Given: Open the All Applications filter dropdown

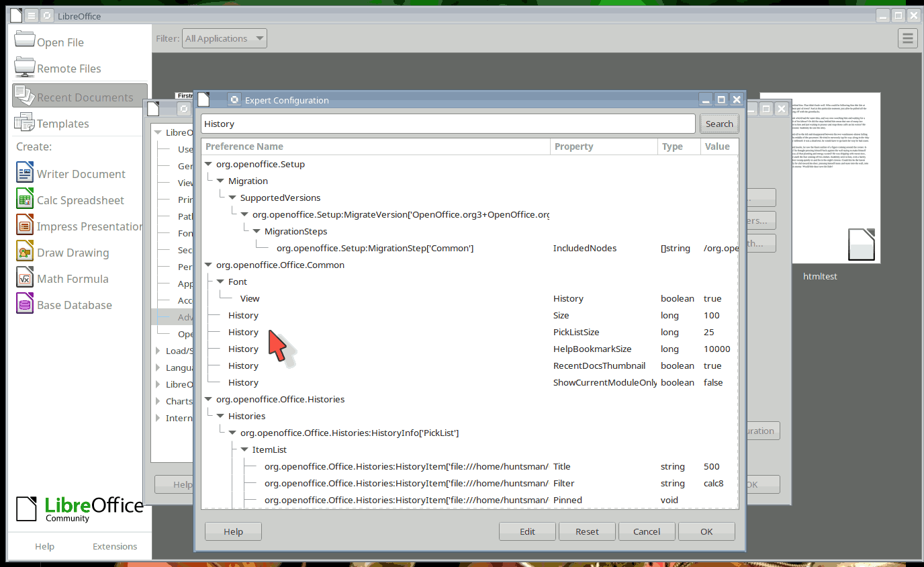Looking at the screenshot, I should point(225,38).
